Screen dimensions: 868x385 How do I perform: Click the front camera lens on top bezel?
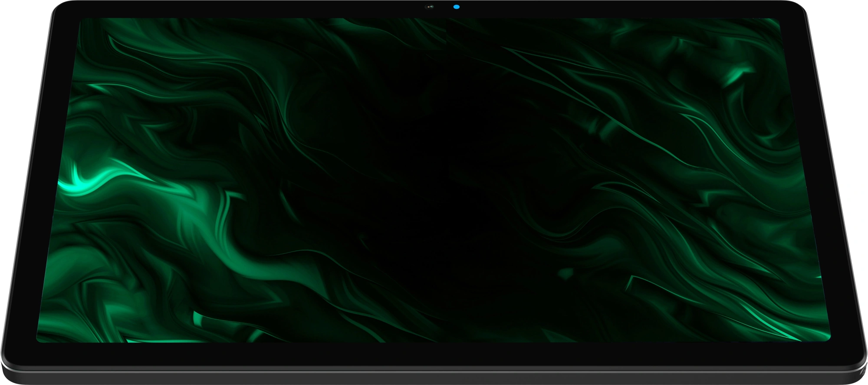(x=430, y=7)
